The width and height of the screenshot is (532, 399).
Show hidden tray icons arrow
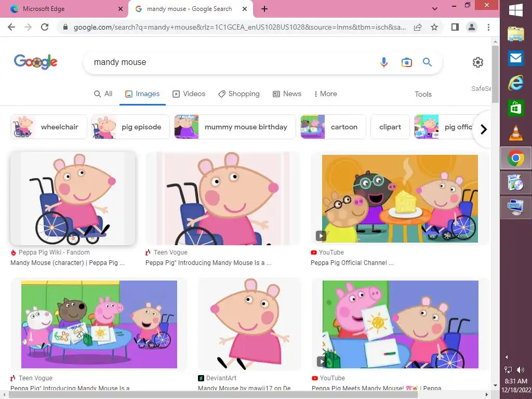click(507, 357)
